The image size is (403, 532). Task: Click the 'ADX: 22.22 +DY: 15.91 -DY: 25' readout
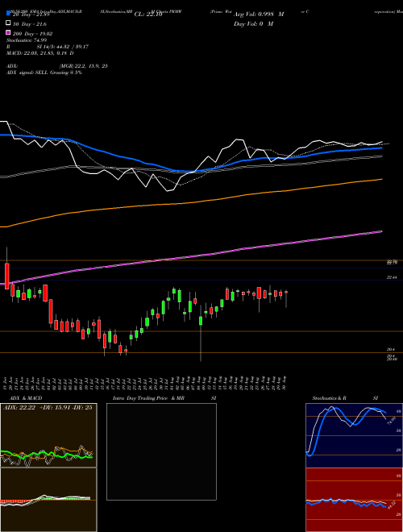tap(48, 408)
